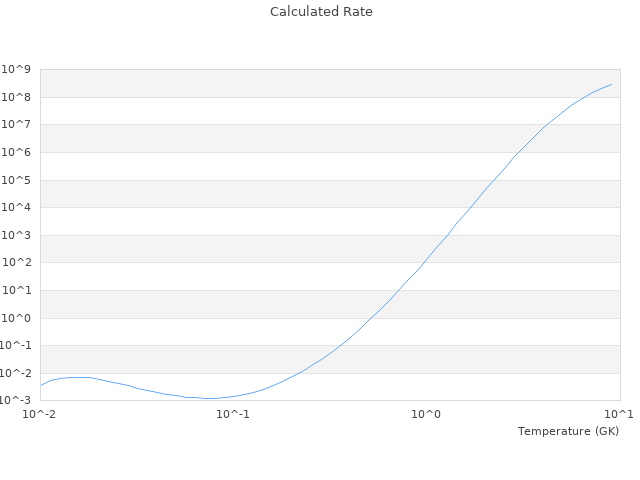Click the 10^0 label on the x-axis
The image size is (640, 480).
[427, 414]
